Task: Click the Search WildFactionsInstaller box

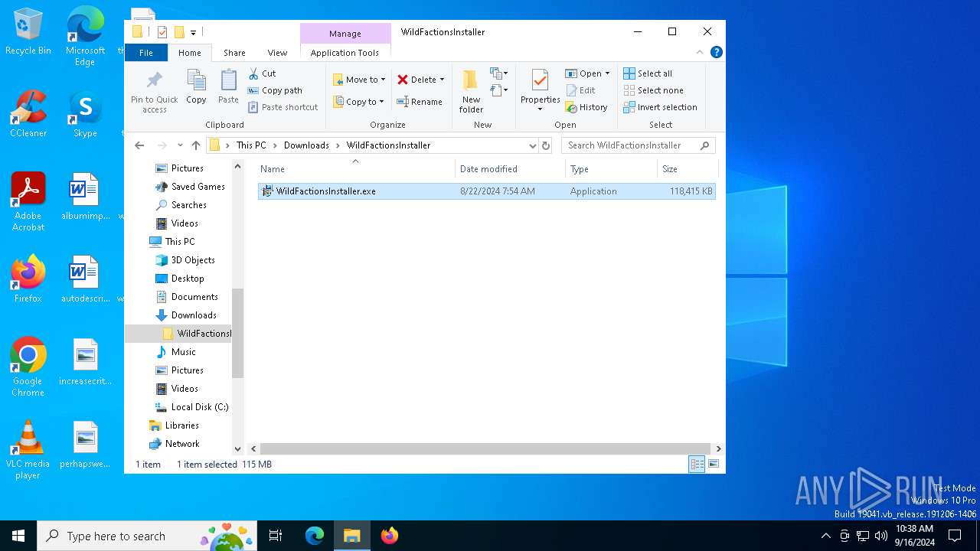Action: point(639,145)
